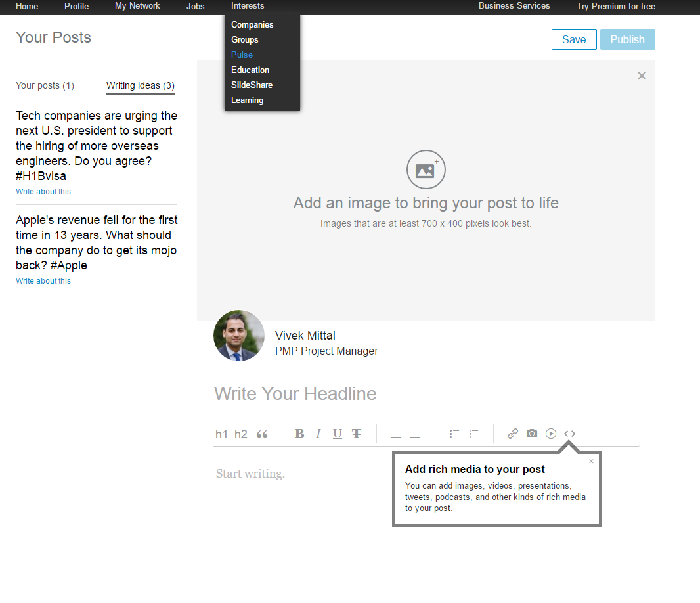Close the cover image area

click(642, 76)
